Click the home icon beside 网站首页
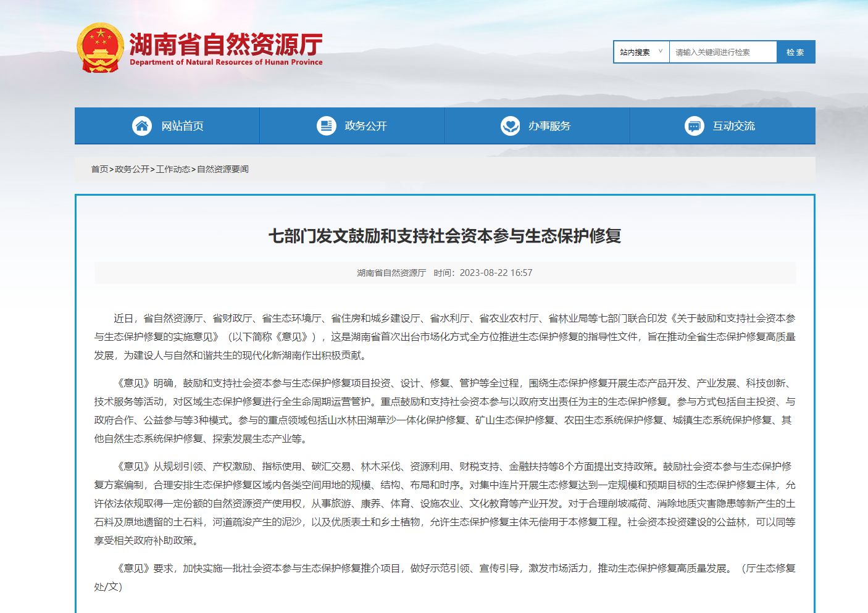The image size is (868, 613). [141, 126]
